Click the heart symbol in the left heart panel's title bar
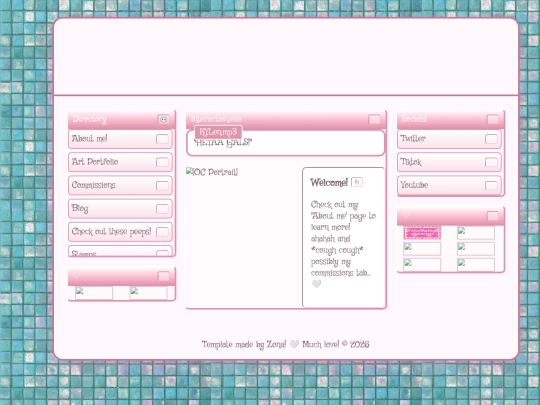Screen dimensions: 540x405 pos(76,275)
